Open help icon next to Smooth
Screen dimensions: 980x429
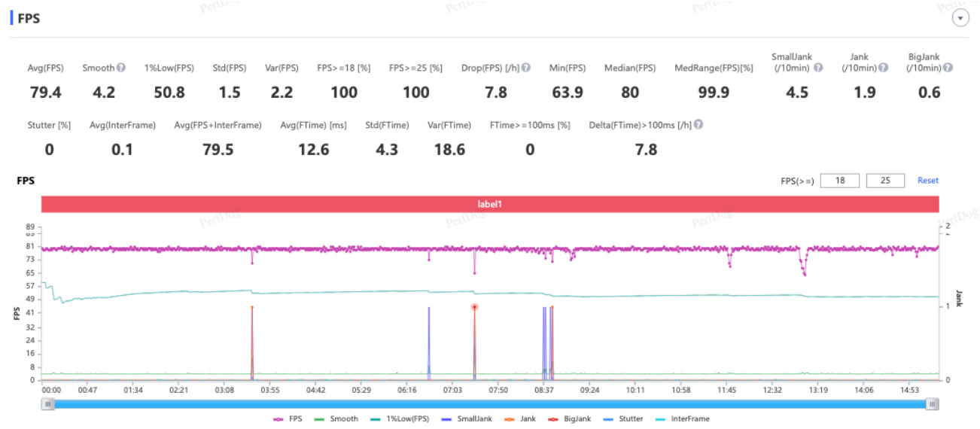(x=121, y=68)
